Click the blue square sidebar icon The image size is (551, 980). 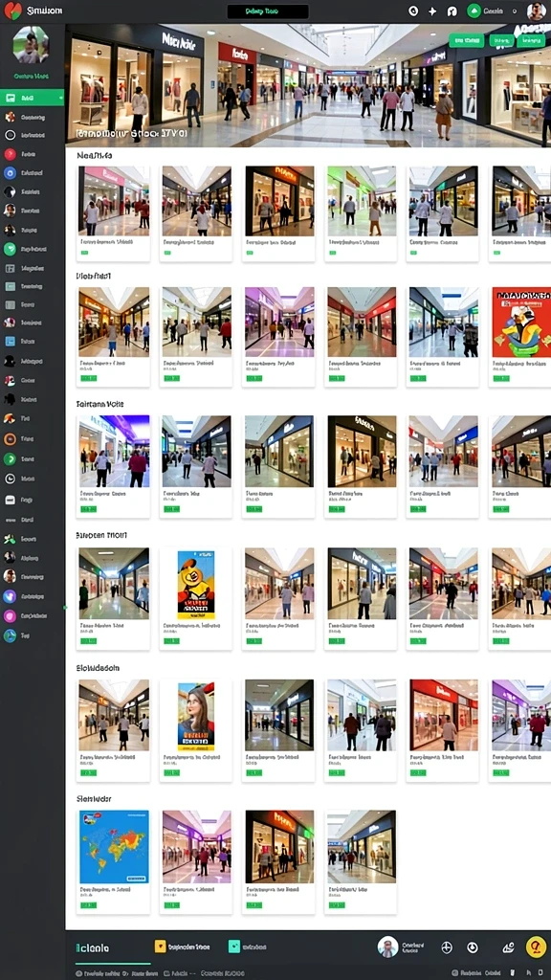[10, 342]
